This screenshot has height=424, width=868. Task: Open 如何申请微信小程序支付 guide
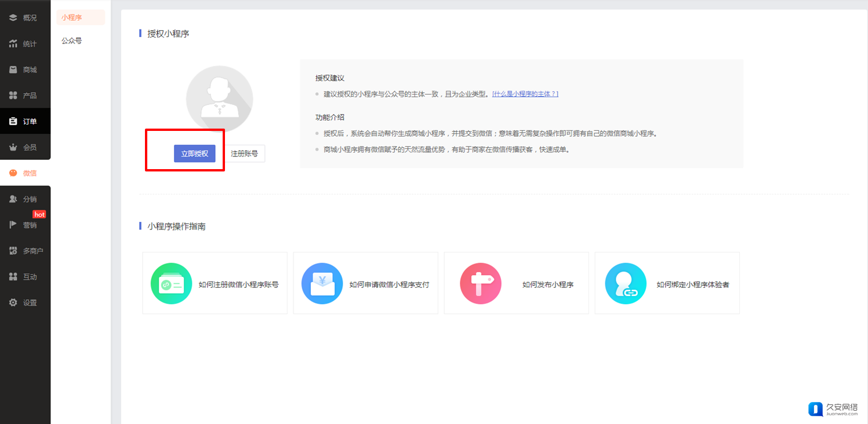[366, 283]
